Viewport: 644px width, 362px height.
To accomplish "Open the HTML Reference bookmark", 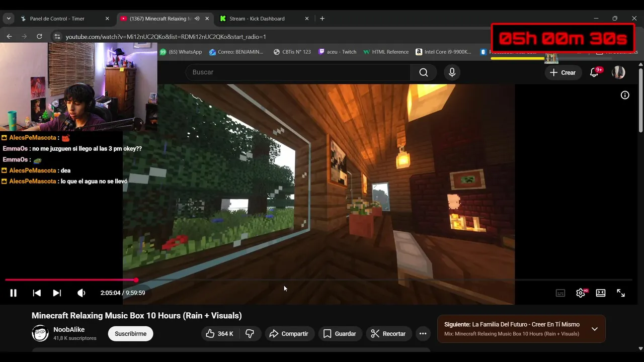I will click(x=385, y=52).
